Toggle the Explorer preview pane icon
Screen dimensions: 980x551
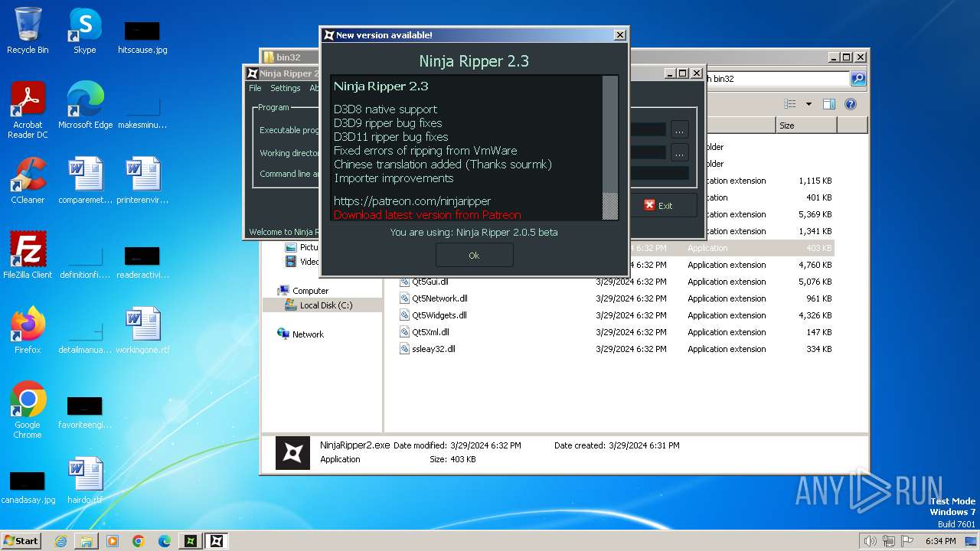tap(828, 104)
